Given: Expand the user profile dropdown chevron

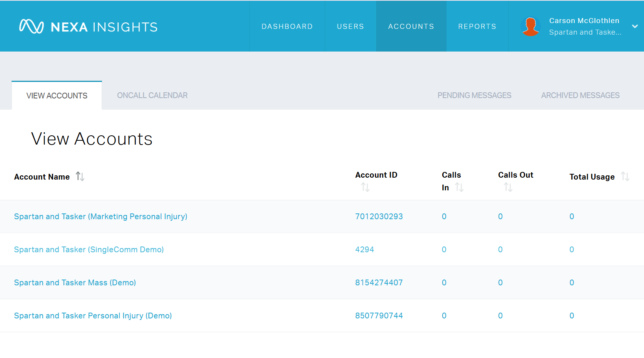Looking at the screenshot, I should 635,26.
